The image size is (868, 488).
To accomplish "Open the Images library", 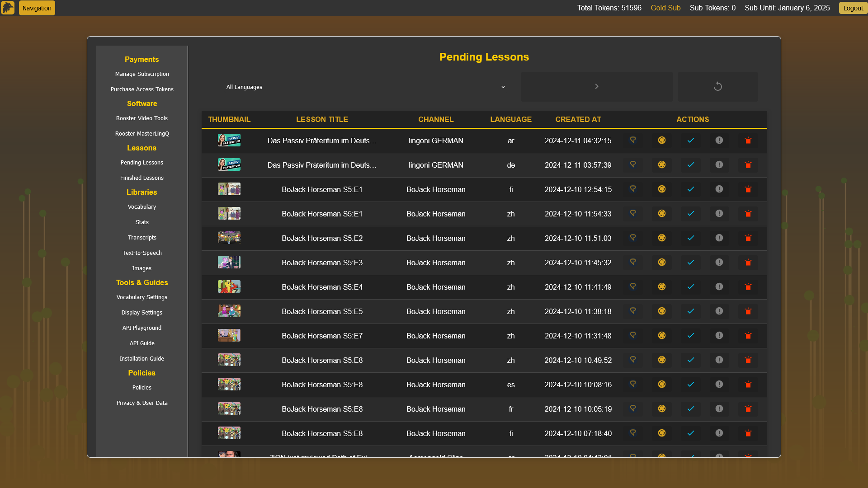I will coord(142,268).
